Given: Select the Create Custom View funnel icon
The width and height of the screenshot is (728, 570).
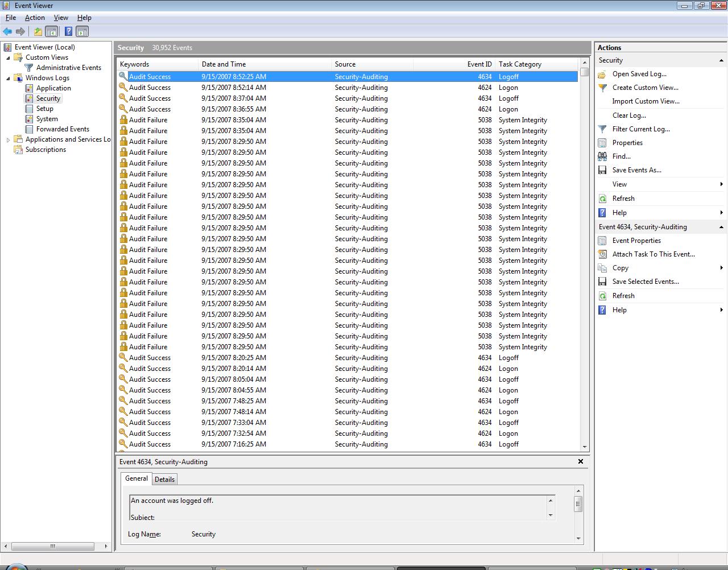Looking at the screenshot, I should point(602,88).
